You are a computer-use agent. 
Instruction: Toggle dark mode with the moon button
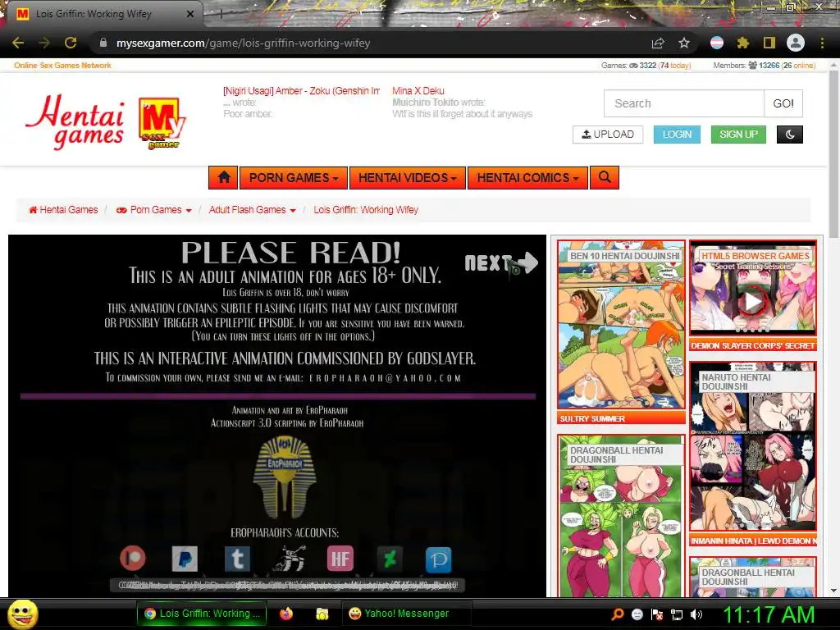790,135
